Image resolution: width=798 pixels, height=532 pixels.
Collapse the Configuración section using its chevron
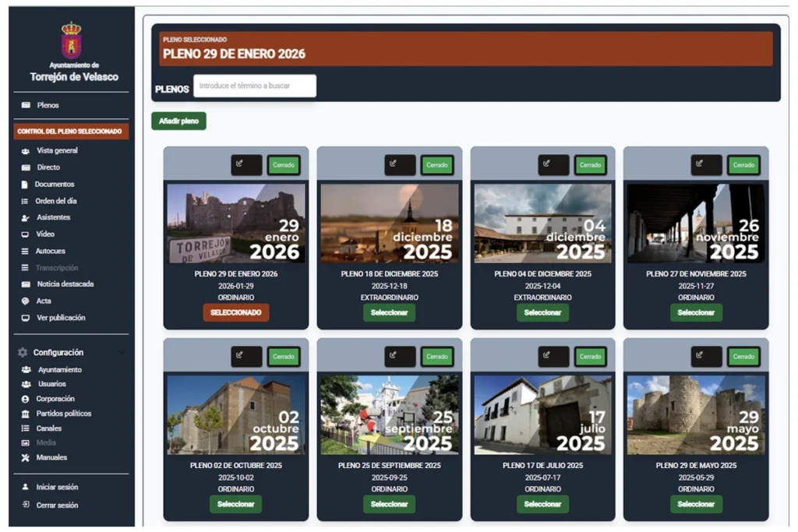click(x=122, y=353)
